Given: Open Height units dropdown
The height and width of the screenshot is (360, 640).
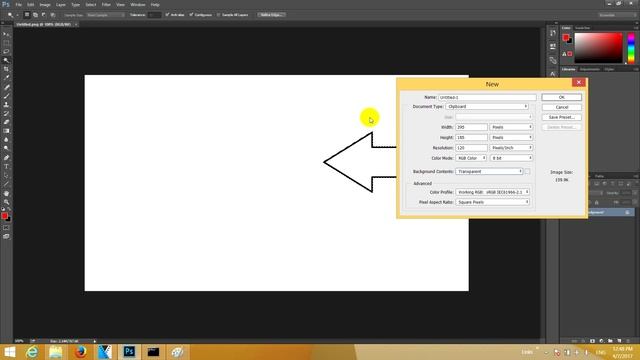Looking at the screenshot, I should click(x=511, y=138).
